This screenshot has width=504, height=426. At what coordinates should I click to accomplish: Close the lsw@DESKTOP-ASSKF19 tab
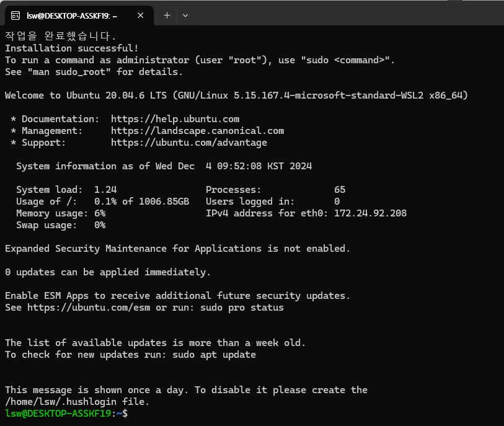[x=141, y=16]
